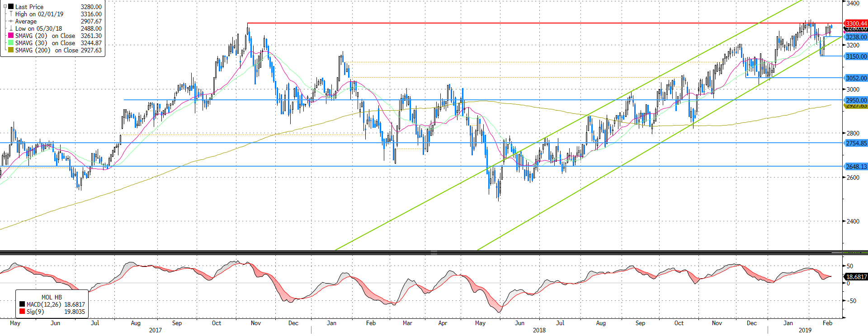
Task: Collapse the price legend tree
Action: pyautogui.click(x=5, y=6)
